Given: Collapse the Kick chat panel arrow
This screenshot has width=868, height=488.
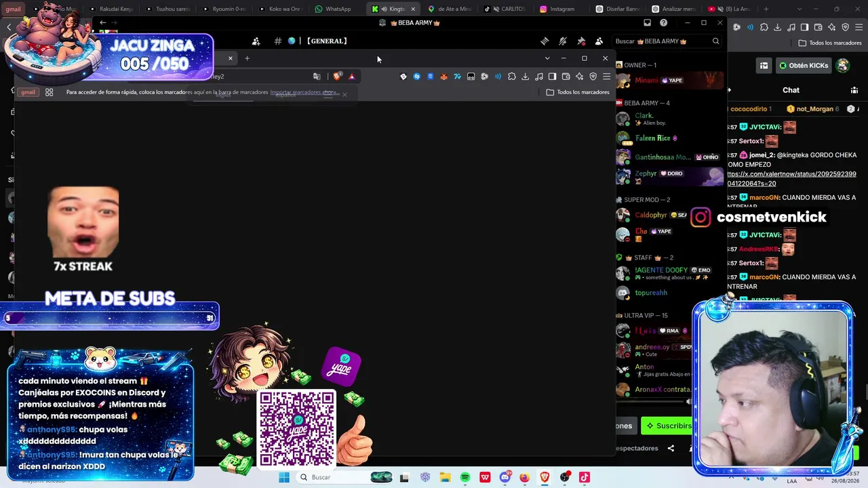Looking at the screenshot, I should coord(729,90).
